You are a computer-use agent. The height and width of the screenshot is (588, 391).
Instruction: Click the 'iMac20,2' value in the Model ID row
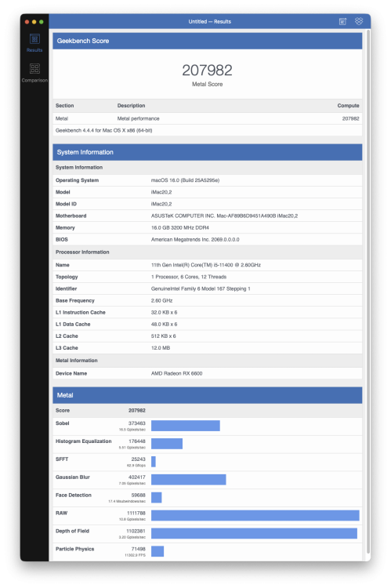(161, 204)
